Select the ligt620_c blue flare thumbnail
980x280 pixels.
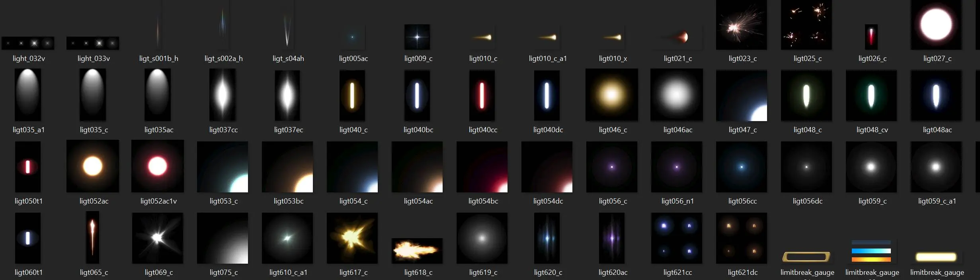[547, 238]
